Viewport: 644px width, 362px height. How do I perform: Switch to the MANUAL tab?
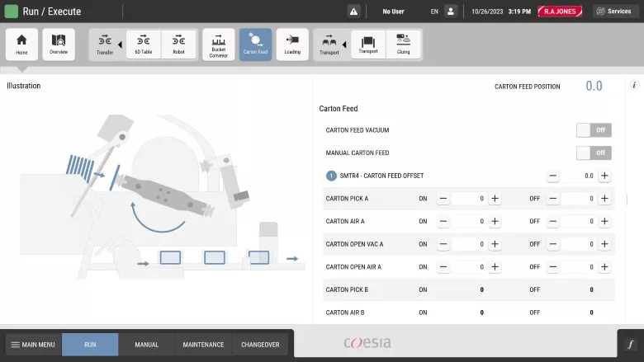(x=147, y=345)
